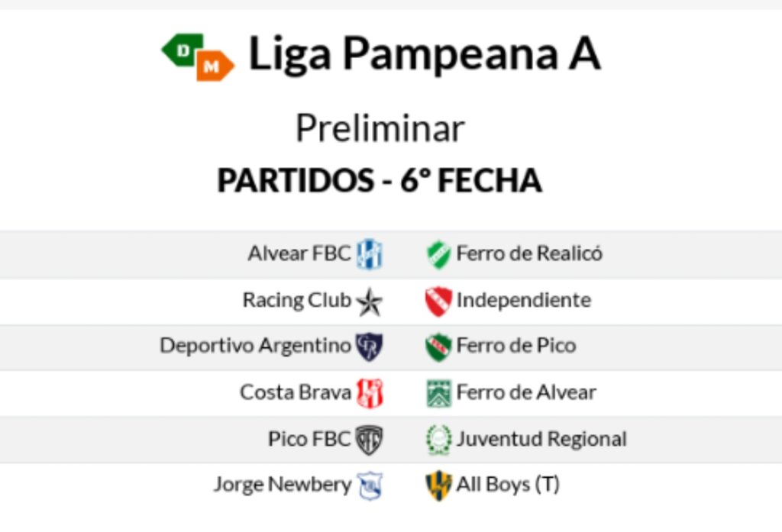
Task: Click the Independiente red shield crest
Action: click(x=438, y=301)
